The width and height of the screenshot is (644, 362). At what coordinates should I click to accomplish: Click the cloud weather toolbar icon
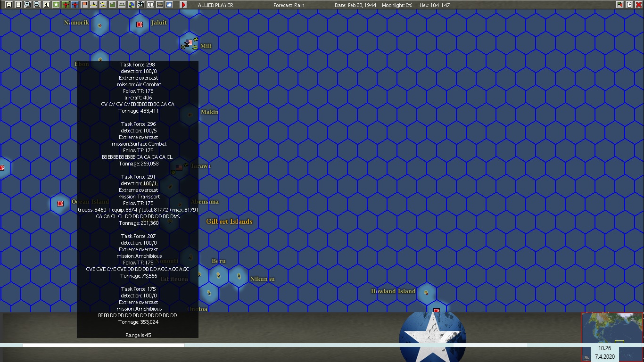(169, 5)
